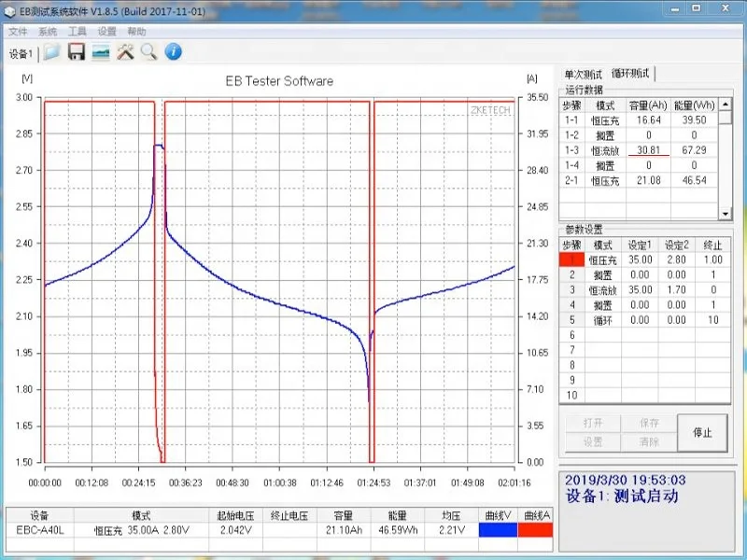
Task: Click 恒压充 mode in parameter step 1
Action: coord(602,260)
